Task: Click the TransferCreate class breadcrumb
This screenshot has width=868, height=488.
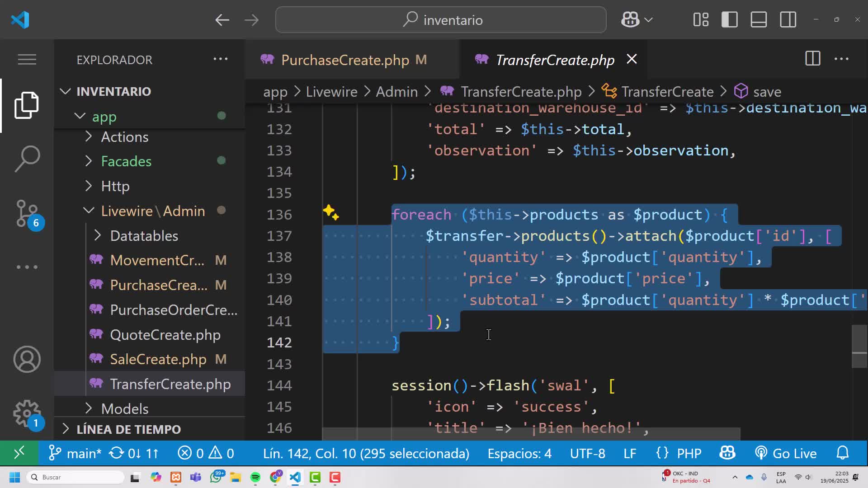Action: [658, 92]
